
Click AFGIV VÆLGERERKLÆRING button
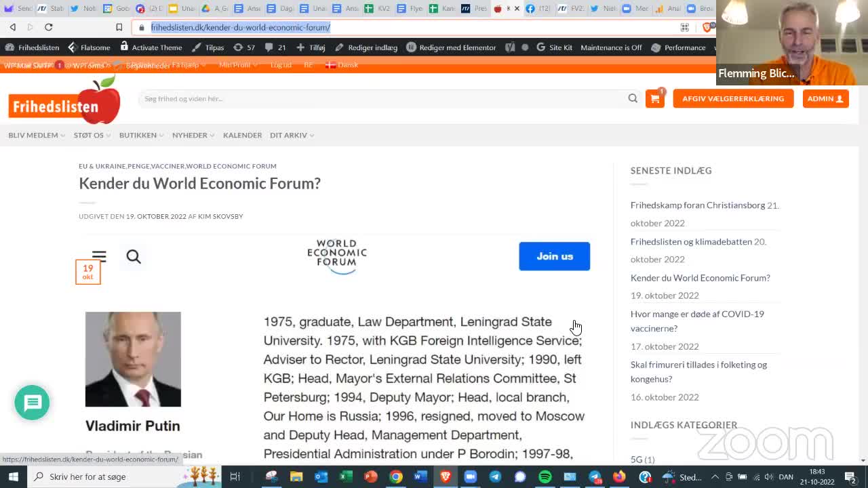point(733,98)
